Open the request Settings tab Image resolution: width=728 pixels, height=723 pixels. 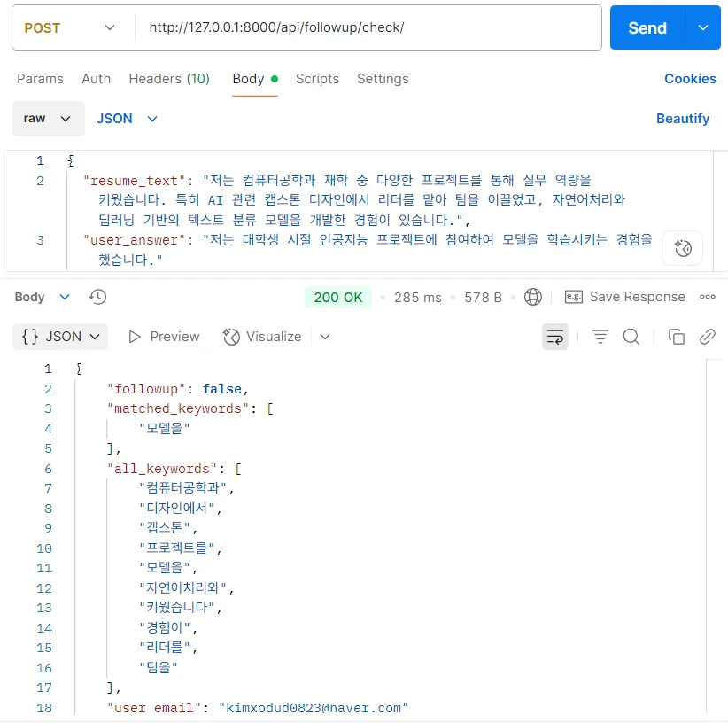point(383,79)
